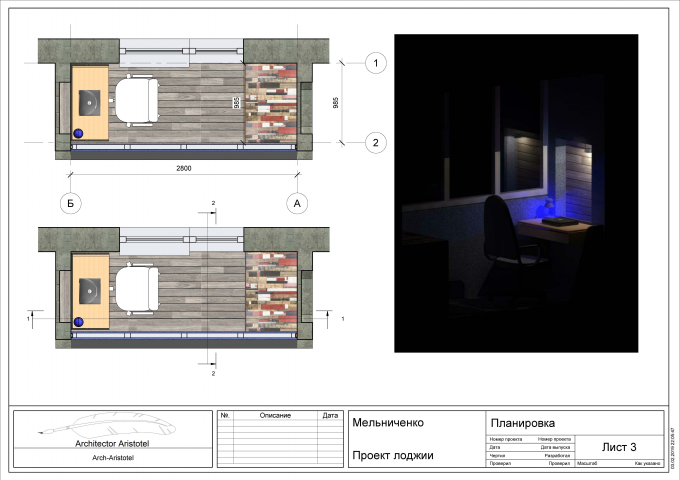
Task: Click the Описание column header
Action: (x=275, y=415)
